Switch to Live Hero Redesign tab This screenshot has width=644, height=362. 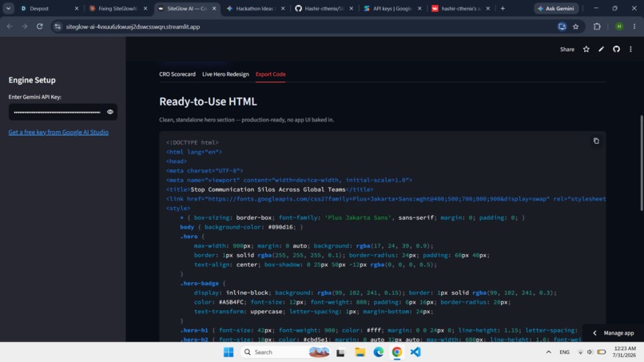(x=225, y=74)
